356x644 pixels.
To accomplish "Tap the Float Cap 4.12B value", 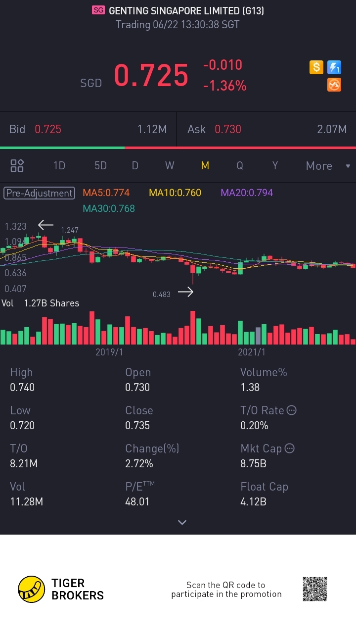I will point(253,501).
